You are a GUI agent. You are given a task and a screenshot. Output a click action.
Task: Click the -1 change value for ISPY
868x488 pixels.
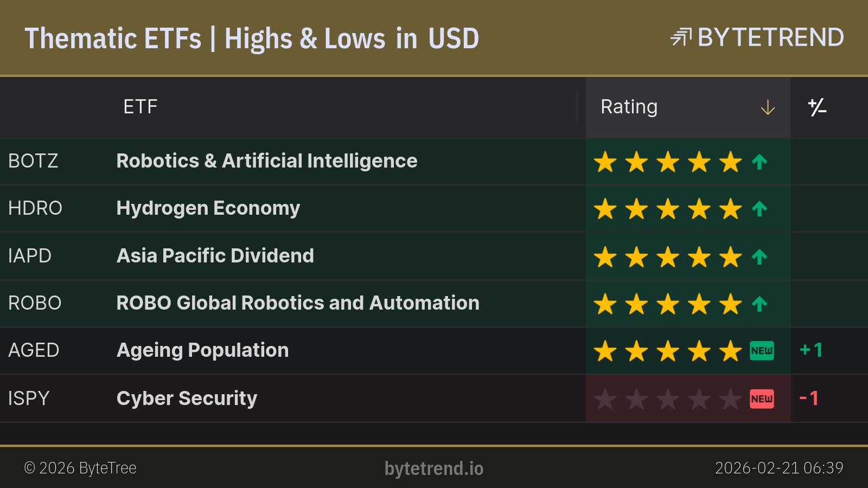click(x=809, y=399)
